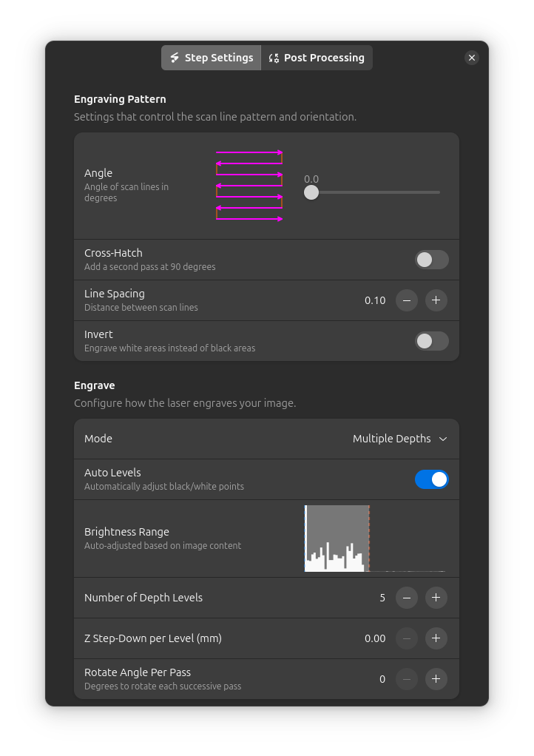Increase Z Step-Down per Level

tap(436, 638)
